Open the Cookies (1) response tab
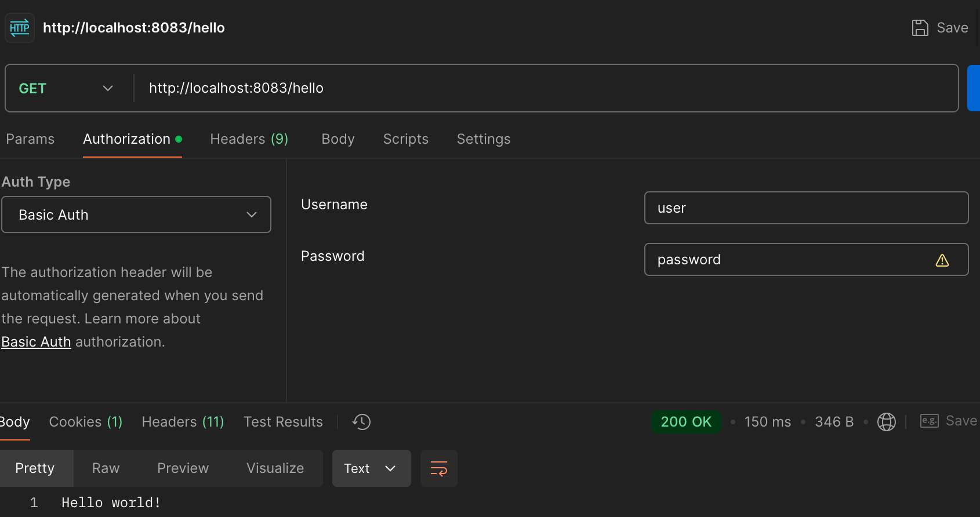Image resolution: width=980 pixels, height=517 pixels. (x=86, y=422)
